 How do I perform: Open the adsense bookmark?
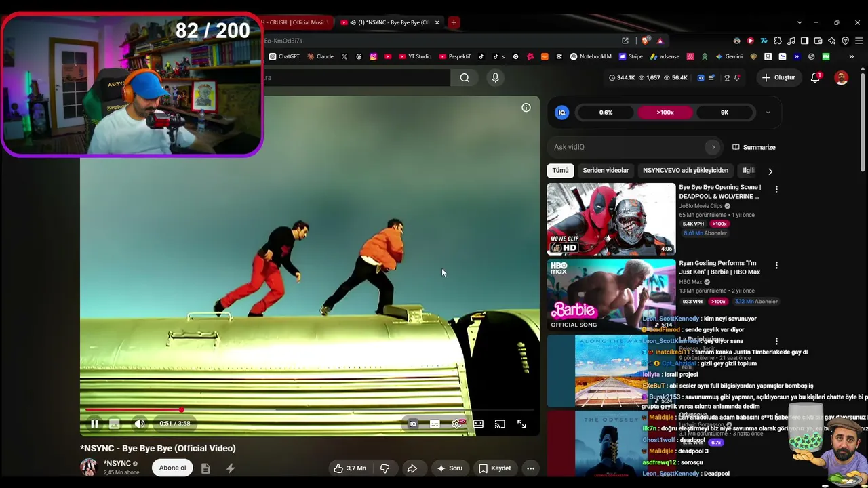(x=664, y=56)
